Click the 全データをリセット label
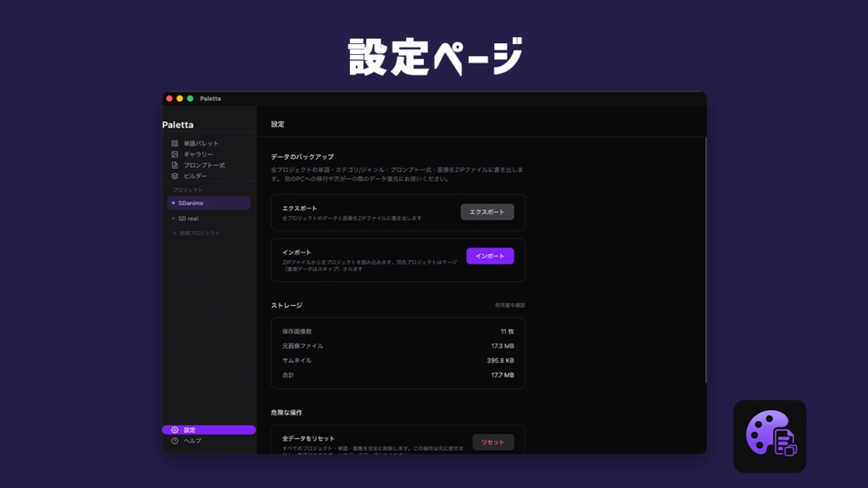This screenshot has height=488, width=868. [309, 439]
